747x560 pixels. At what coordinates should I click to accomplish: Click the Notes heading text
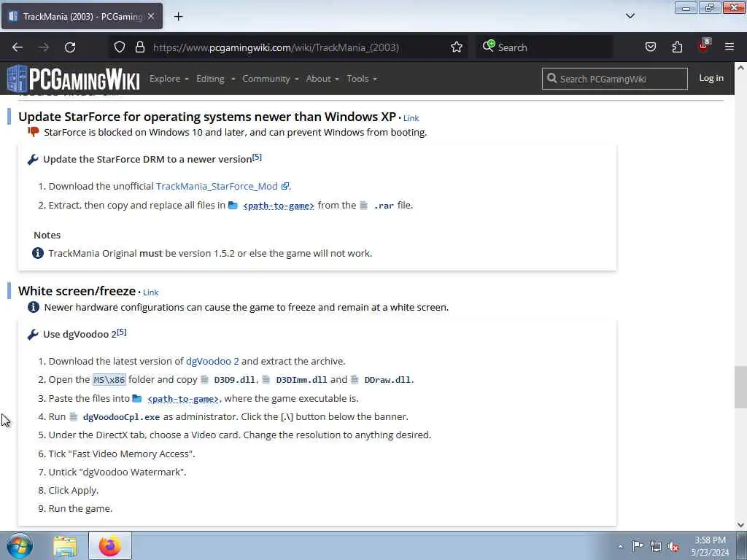(x=47, y=235)
